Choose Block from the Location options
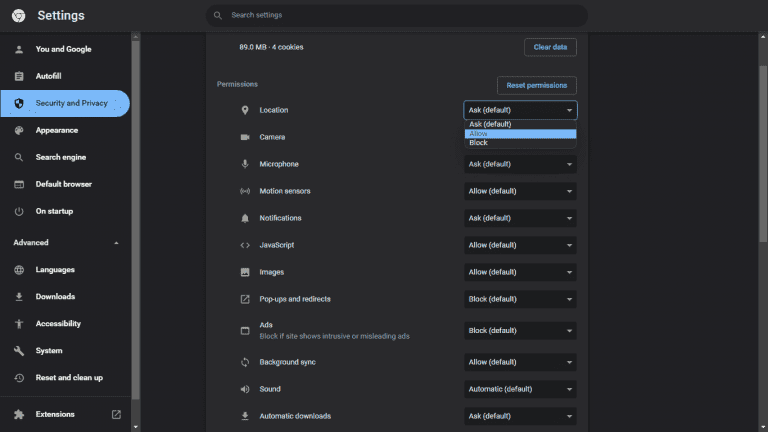Screen dimensions: 768x432 coord(520,143)
